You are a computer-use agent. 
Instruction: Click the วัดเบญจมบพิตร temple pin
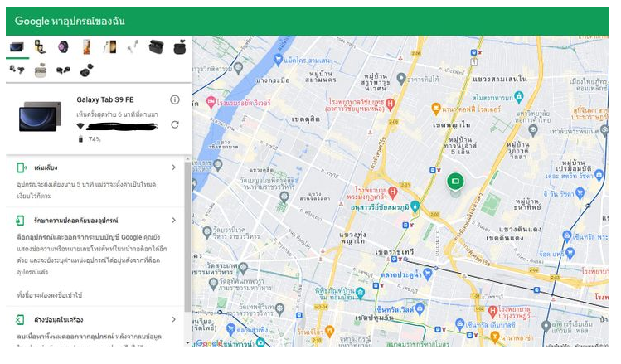284,196
